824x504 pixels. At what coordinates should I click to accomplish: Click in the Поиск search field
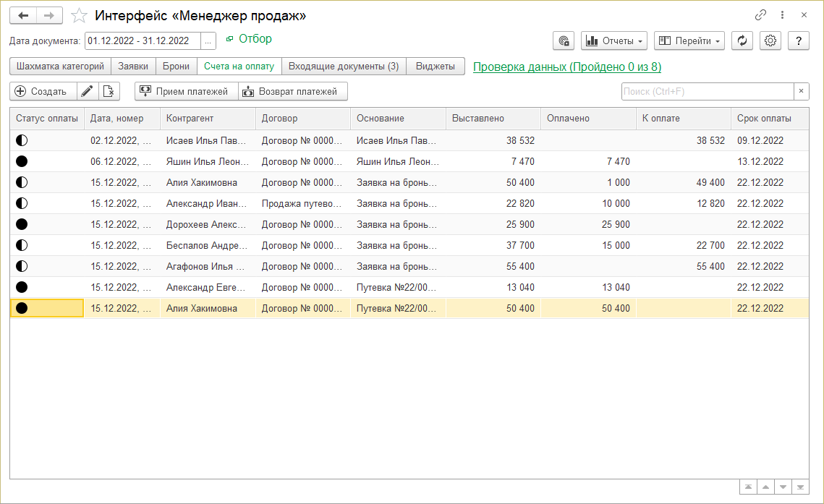tap(707, 91)
